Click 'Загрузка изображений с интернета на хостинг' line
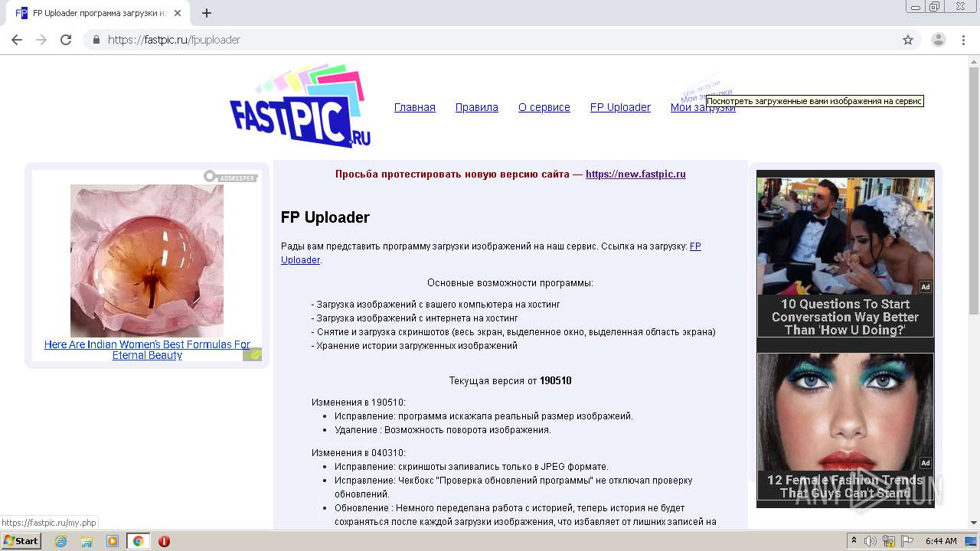 [x=415, y=318]
